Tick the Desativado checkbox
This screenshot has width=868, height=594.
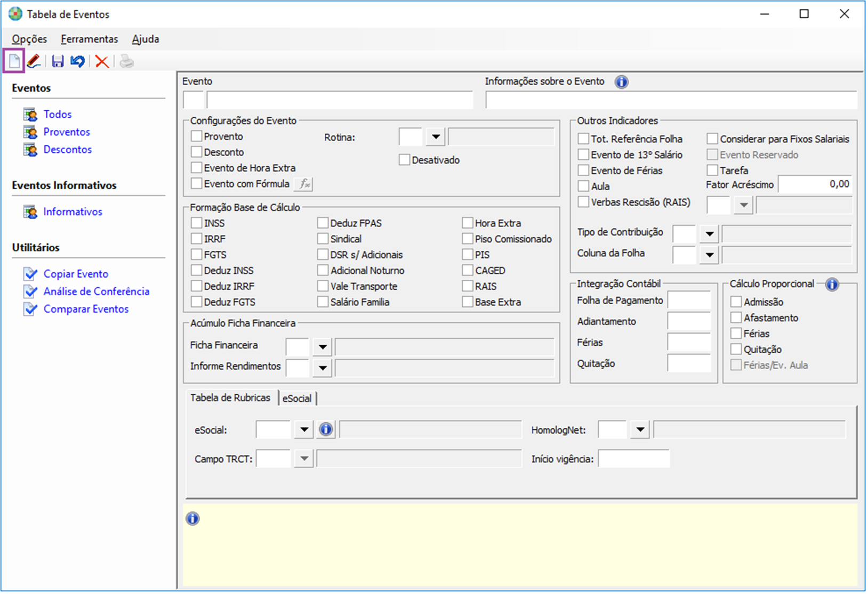point(404,160)
